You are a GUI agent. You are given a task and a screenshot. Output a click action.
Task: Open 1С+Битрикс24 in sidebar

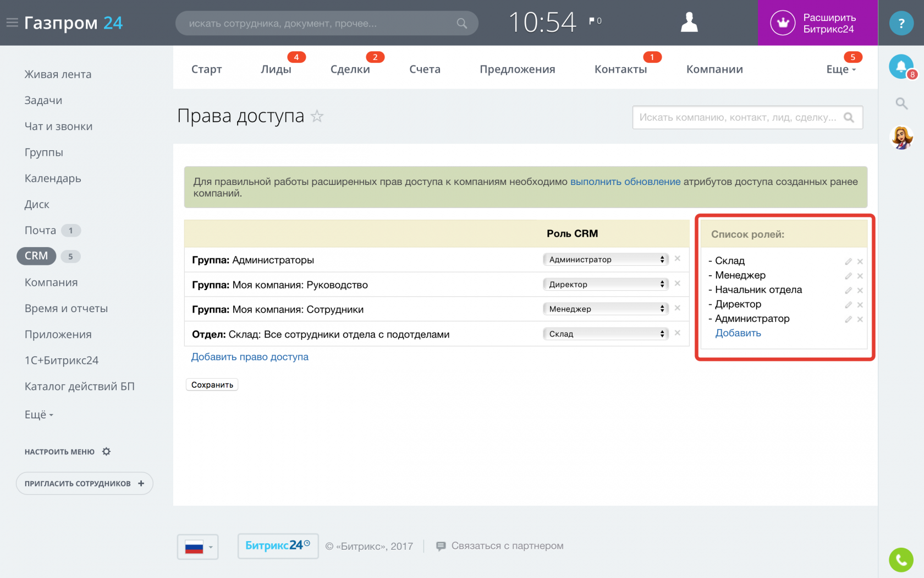(62, 361)
